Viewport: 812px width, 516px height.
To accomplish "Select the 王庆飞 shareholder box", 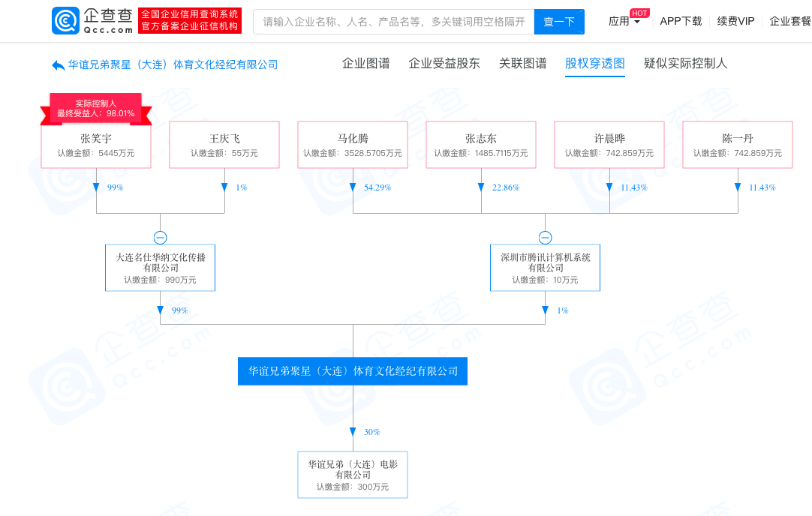I will click(x=224, y=145).
